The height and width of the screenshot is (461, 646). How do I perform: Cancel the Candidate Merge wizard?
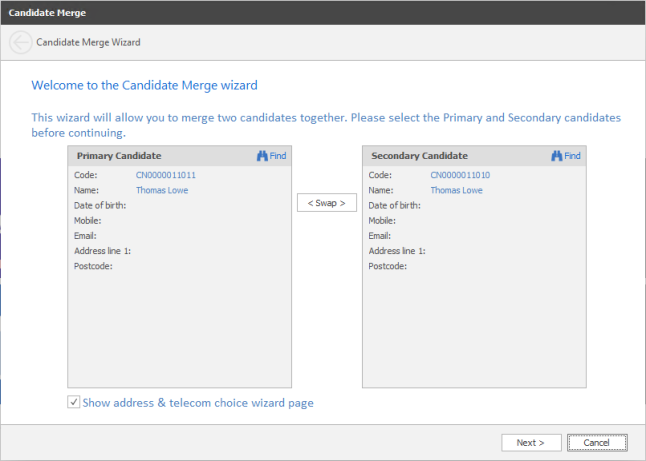click(597, 442)
